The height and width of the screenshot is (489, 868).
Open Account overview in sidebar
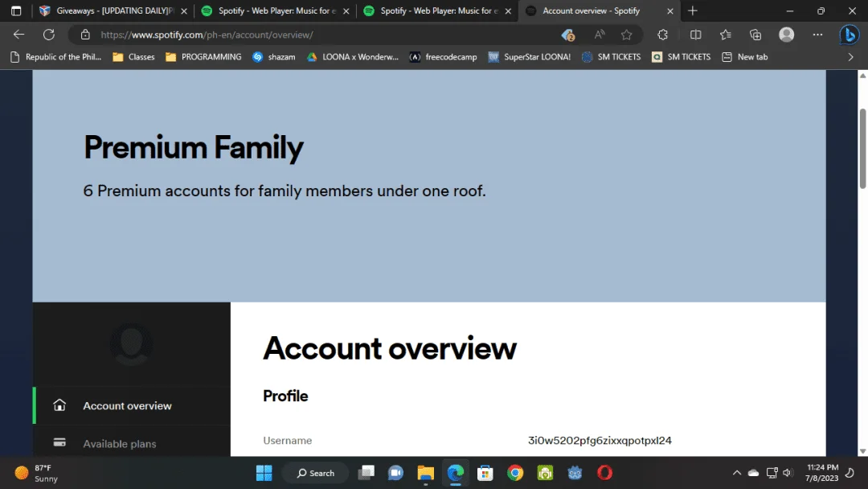point(132,406)
